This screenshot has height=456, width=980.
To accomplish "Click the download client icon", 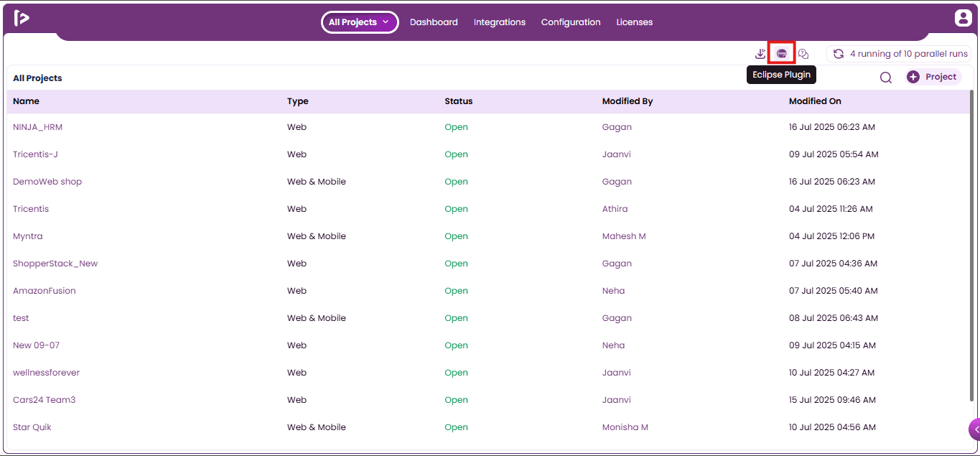I will [761, 54].
